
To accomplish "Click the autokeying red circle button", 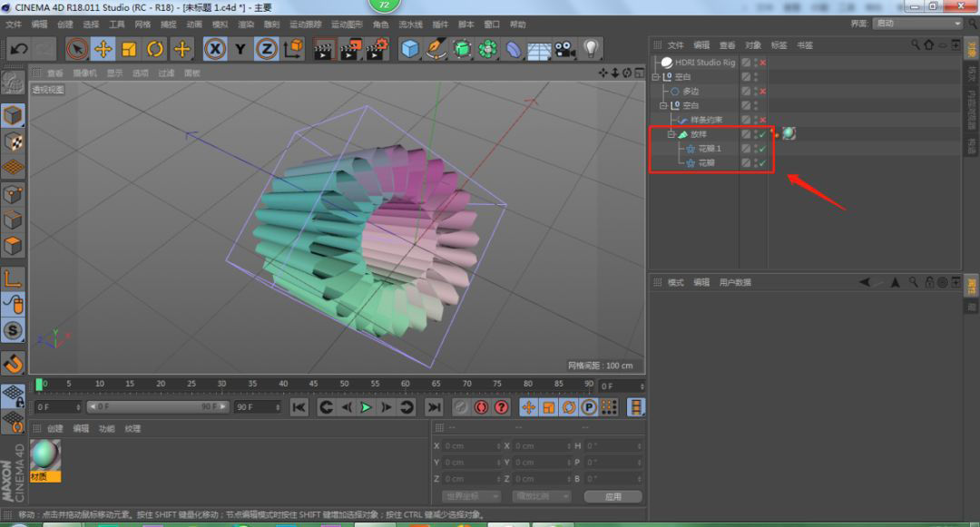I will [481, 407].
